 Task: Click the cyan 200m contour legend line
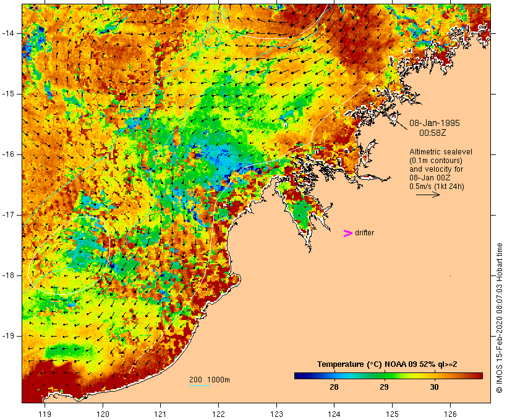coord(200,385)
